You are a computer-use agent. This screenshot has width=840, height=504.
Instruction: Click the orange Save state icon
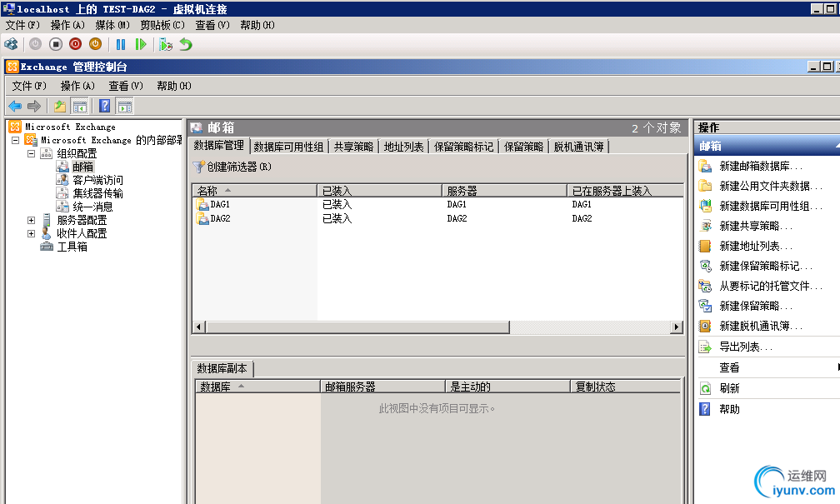(95, 44)
